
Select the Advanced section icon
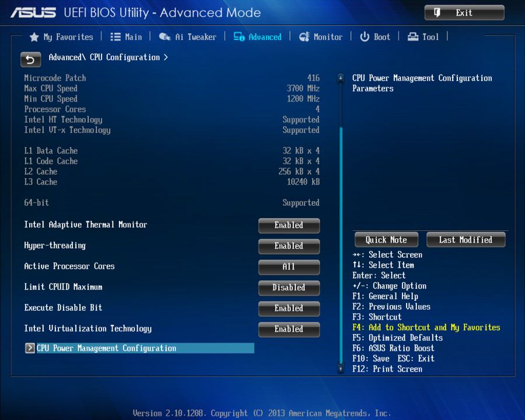tap(239, 37)
